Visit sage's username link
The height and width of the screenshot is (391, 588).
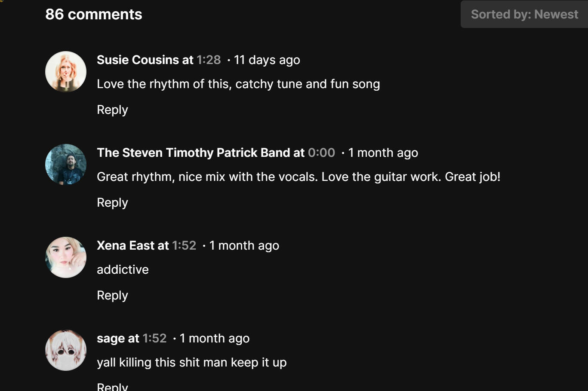(110, 338)
